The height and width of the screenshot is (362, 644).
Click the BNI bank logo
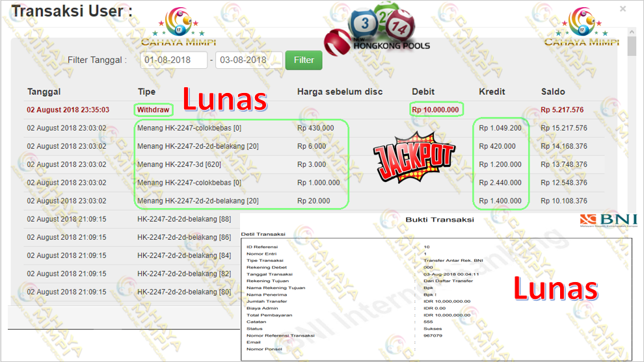608,221
